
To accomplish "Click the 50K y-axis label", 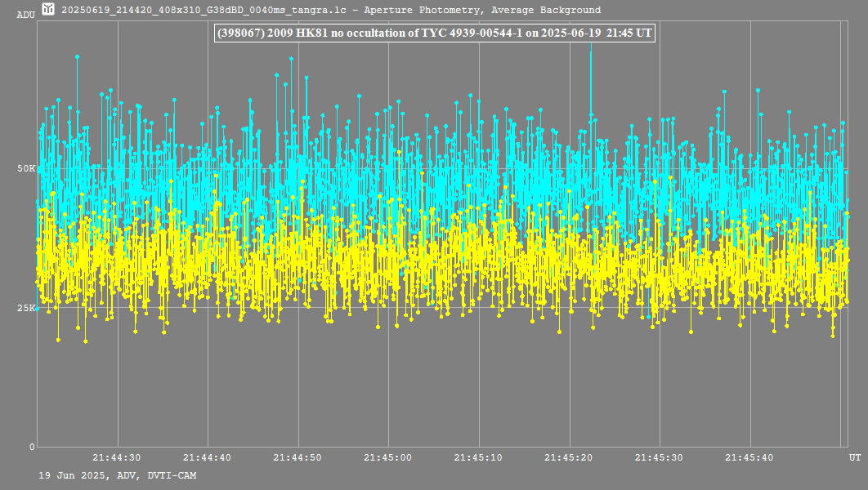I will [26, 169].
